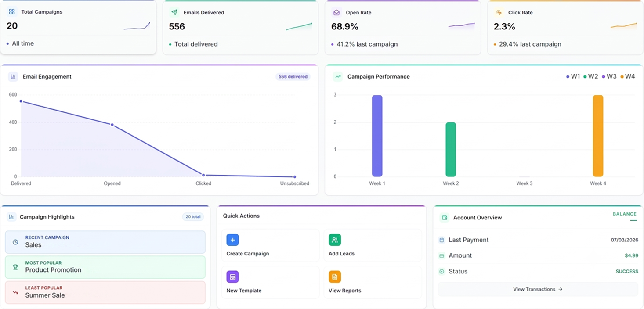The height and width of the screenshot is (309, 644).
Task: Click the Email Engagement chart icon
Action: coord(13,76)
